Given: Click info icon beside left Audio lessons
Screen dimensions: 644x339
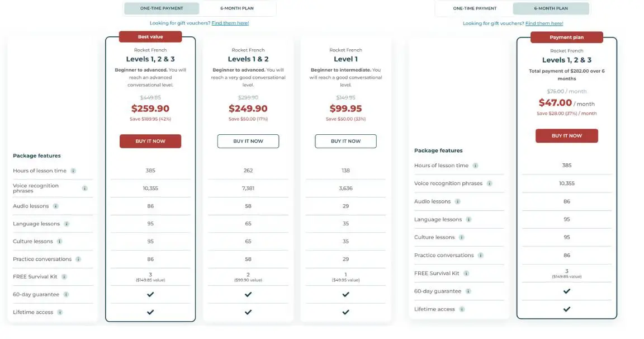Looking at the screenshot, I should click(x=55, y=206).
